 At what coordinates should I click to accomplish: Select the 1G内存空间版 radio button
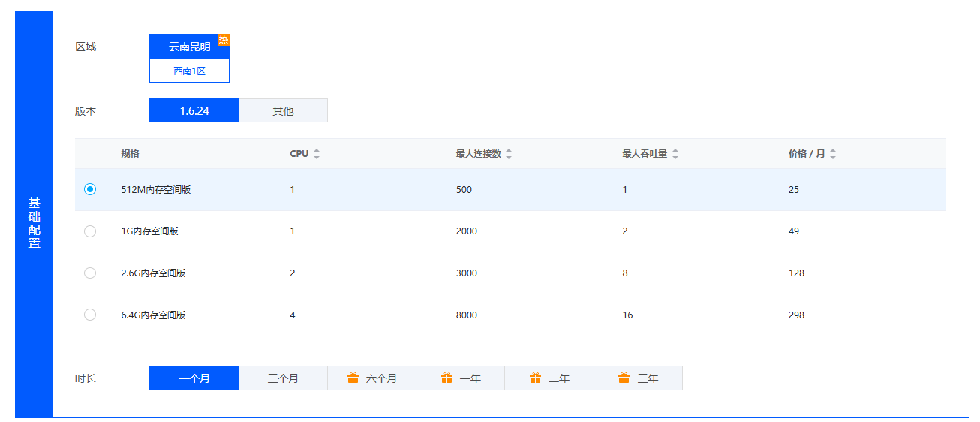[x=90, y=231]
